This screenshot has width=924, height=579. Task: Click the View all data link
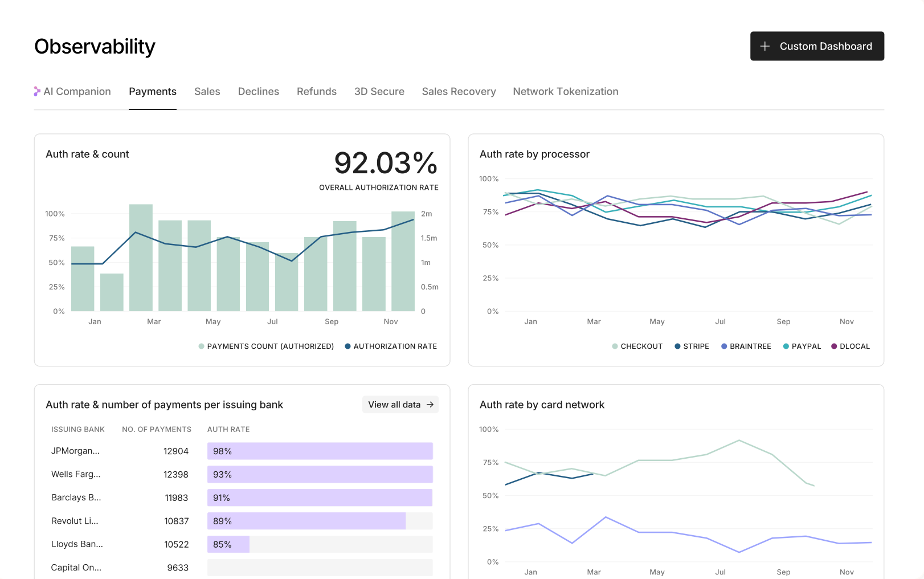400,405
